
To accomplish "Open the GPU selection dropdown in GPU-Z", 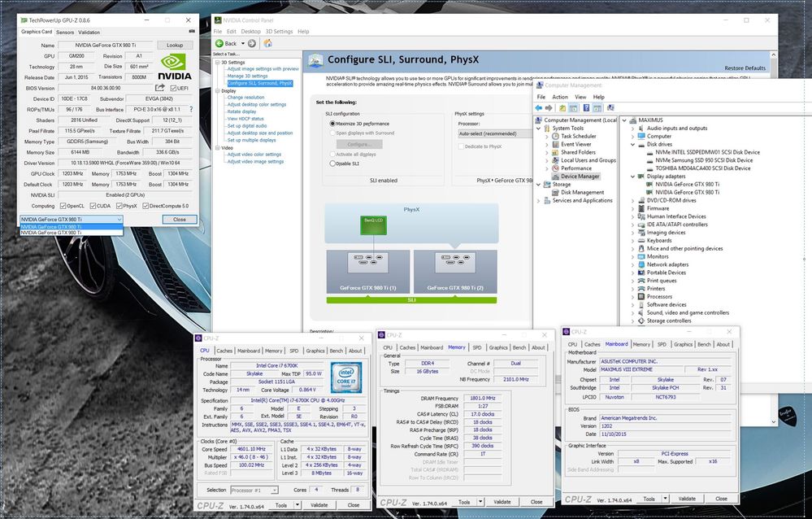I will click(72, 220).
